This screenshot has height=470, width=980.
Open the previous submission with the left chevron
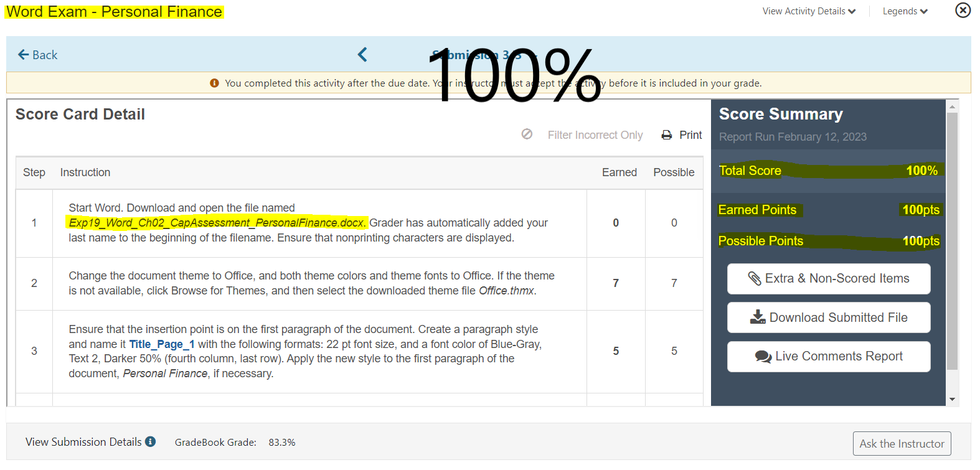pos(362,55)
